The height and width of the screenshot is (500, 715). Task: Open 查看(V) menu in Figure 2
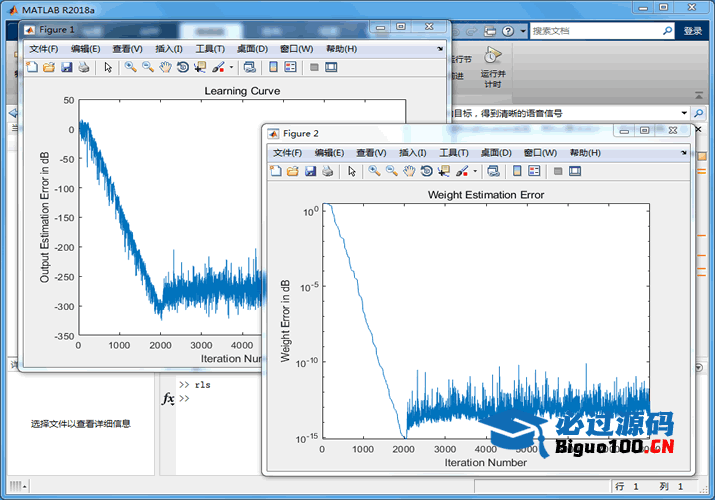(x=371, y=153)
